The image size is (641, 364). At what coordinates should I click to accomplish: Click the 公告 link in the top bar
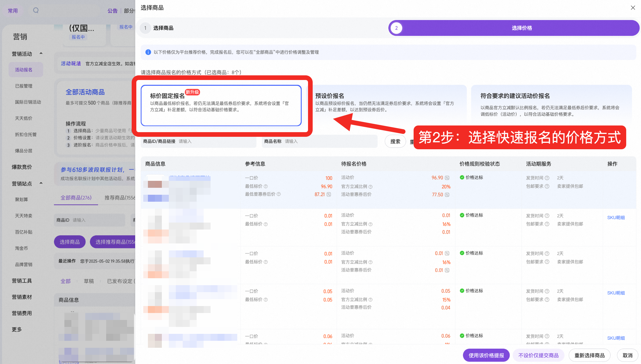tap(113, 11)
